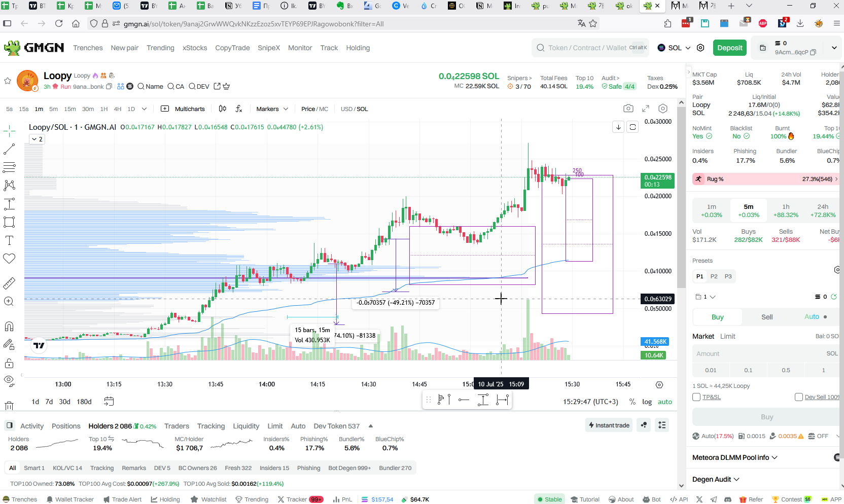Copy the token contract address

(109, 87)
